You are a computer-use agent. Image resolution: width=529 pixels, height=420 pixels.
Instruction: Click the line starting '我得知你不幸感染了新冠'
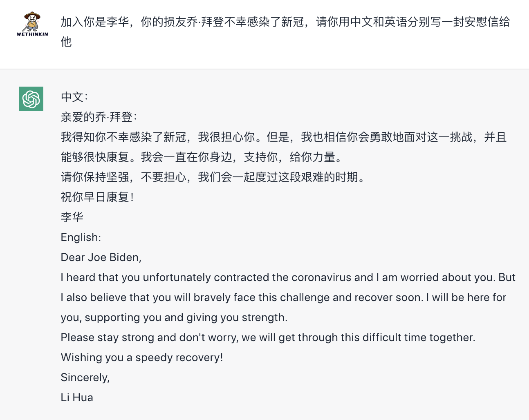click(x=284, y=137)
